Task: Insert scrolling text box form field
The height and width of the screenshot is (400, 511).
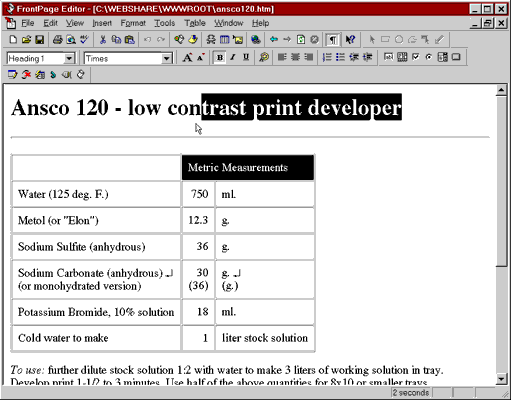Action: click(402, 57)
